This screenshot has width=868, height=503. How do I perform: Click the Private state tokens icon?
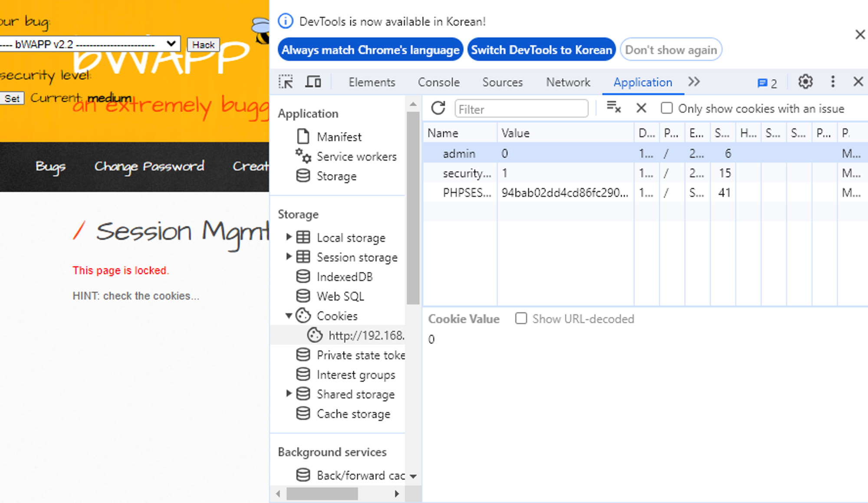[303, 355]
